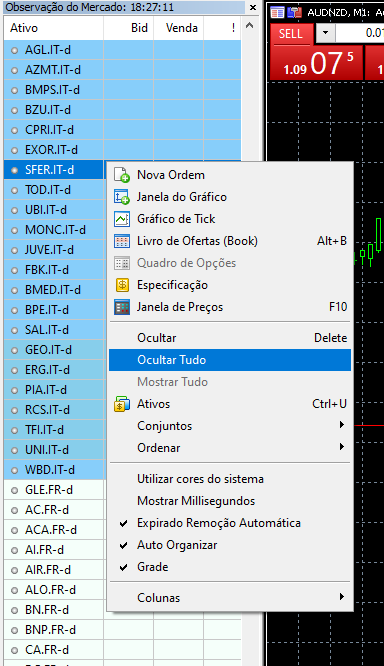Click the Nova Ordem icon in the context menu

pyautogui.click(x=122, y=175)
